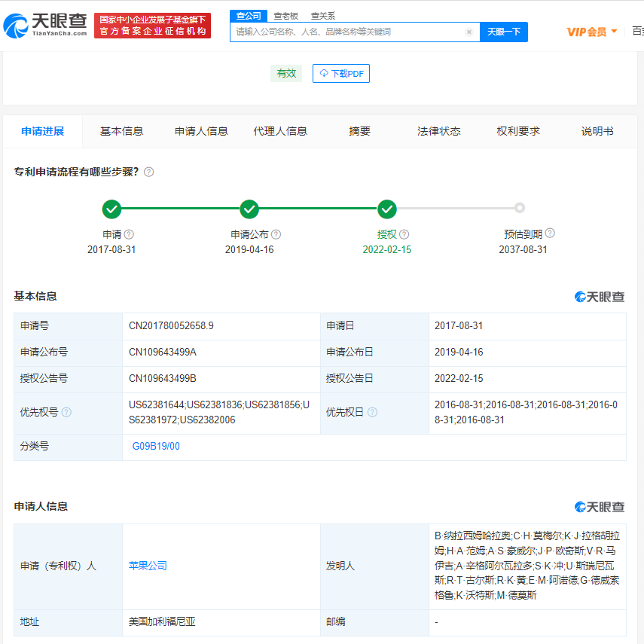The height and width of the screenshot is (644, 644).
Task: Open the VIP会员 dropdown menu
Action: (592, 32)
